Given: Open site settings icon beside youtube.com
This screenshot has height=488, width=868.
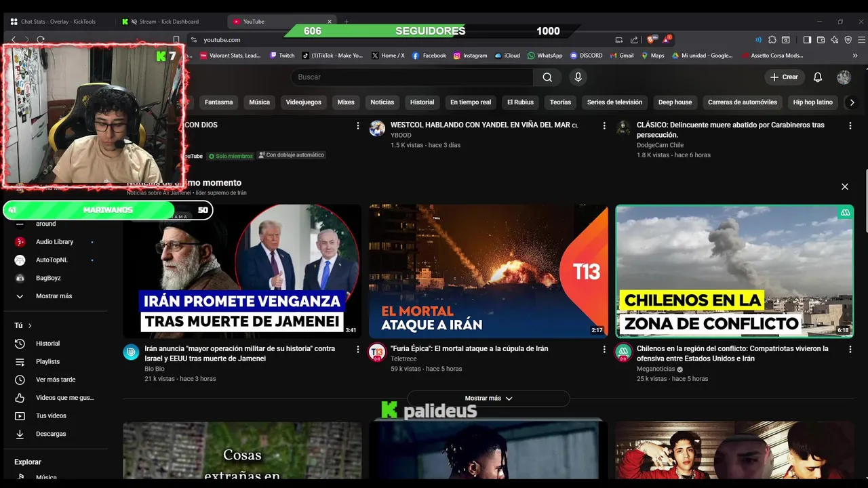Looking at the screenshot, I should tap(193, 40).
